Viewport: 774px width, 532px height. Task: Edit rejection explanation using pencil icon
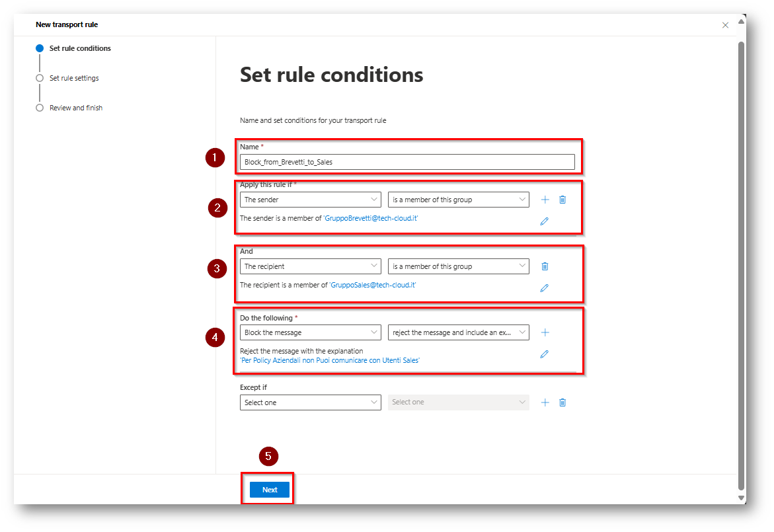(545, 354)
